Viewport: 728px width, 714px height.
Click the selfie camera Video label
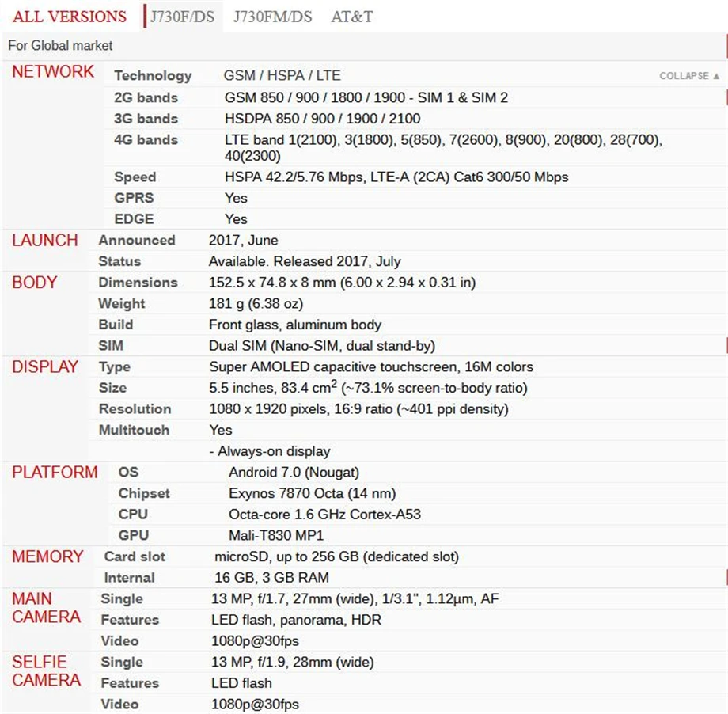point(119,704)
